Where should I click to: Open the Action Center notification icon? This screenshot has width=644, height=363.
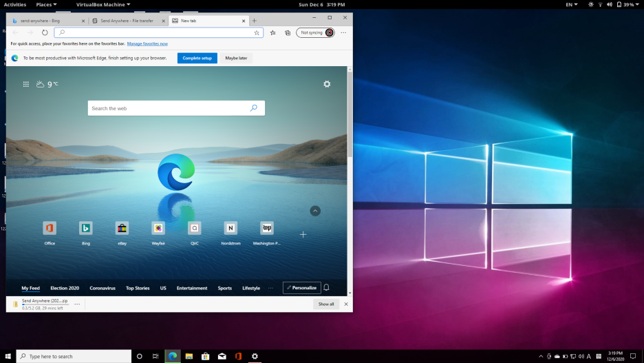pos(633,356)
